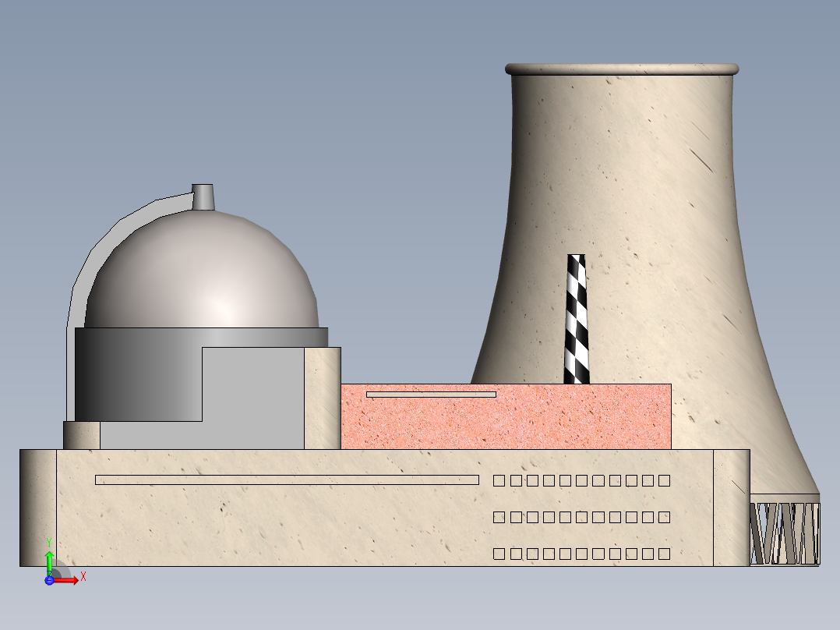Pick the left end pillar of the base building
Viewport: 840px width, 630px height.
38,508
